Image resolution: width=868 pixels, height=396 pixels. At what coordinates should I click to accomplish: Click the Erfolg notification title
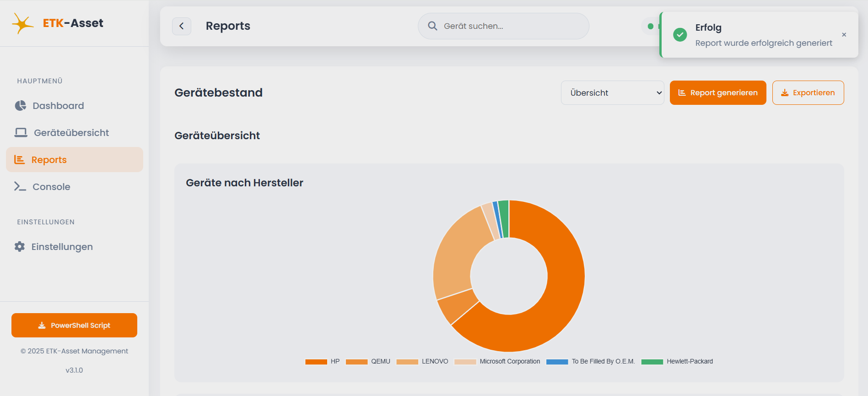point(708,27)
